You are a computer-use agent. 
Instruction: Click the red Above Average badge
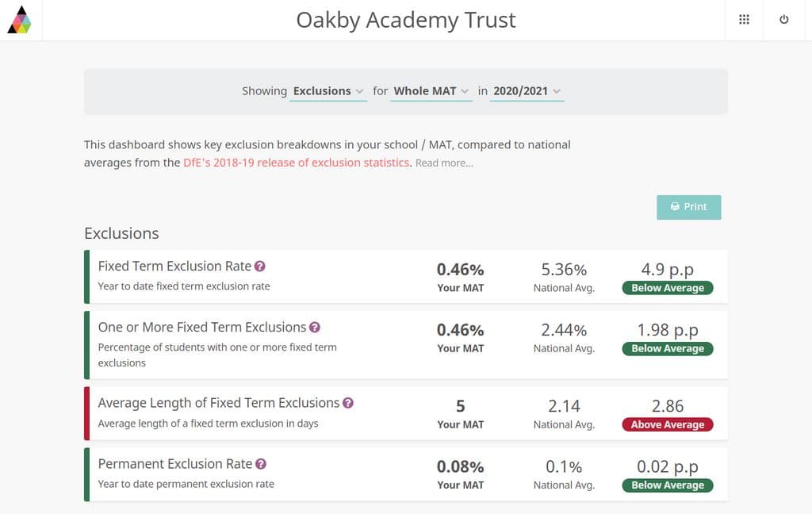[668, 425]
